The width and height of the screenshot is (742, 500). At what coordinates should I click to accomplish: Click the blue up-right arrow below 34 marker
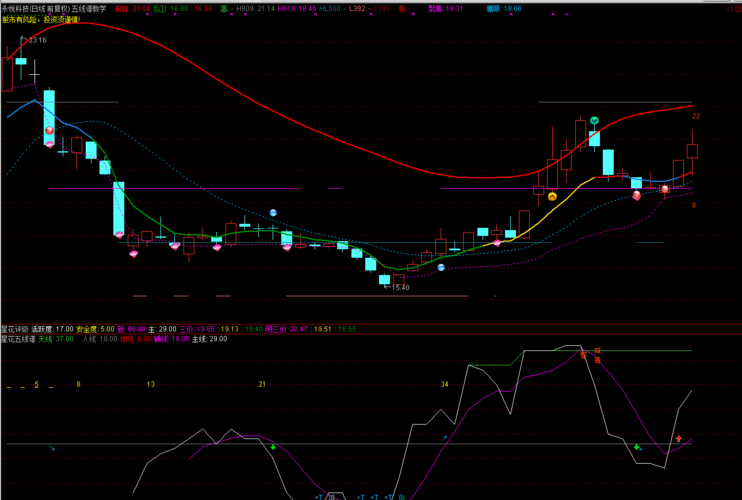pos(444,439)
